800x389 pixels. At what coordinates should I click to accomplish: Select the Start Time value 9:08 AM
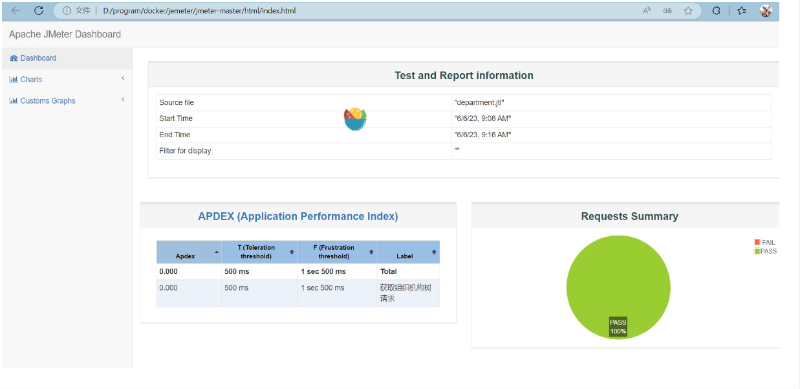point(483,118)
